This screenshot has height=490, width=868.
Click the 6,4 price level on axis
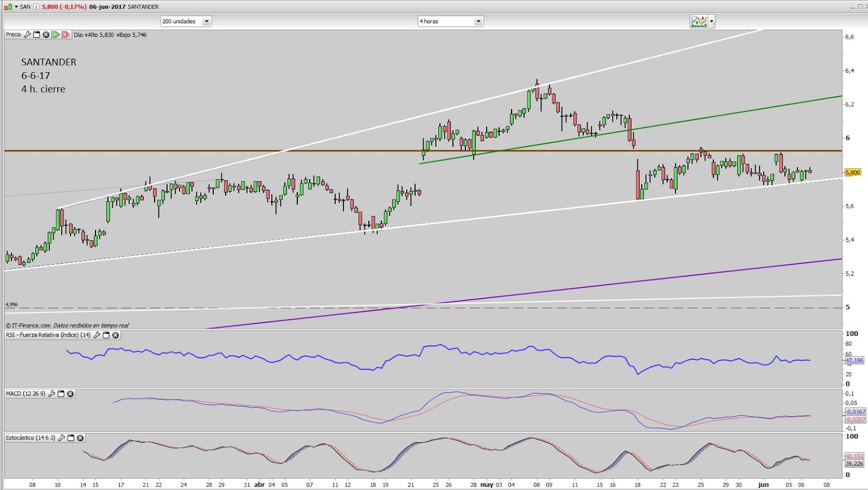coord(850,71)
